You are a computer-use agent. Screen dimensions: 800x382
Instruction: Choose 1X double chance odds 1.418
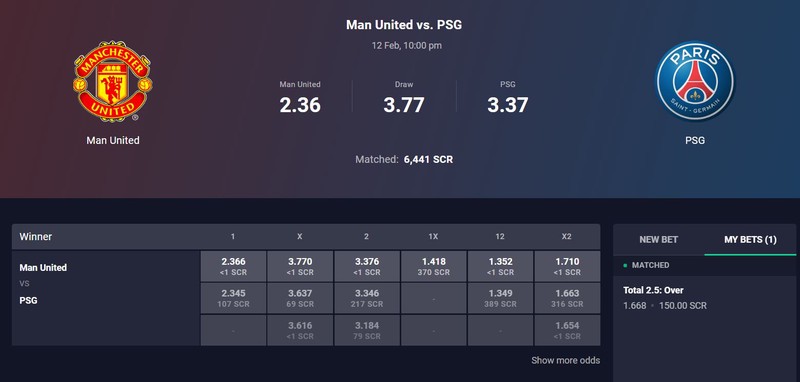point(434,266)
